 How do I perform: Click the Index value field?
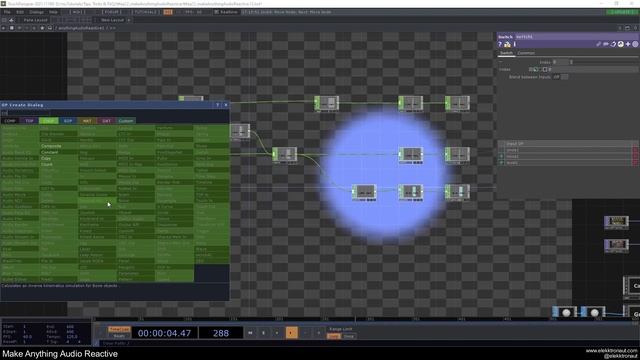tap(561, 62)
